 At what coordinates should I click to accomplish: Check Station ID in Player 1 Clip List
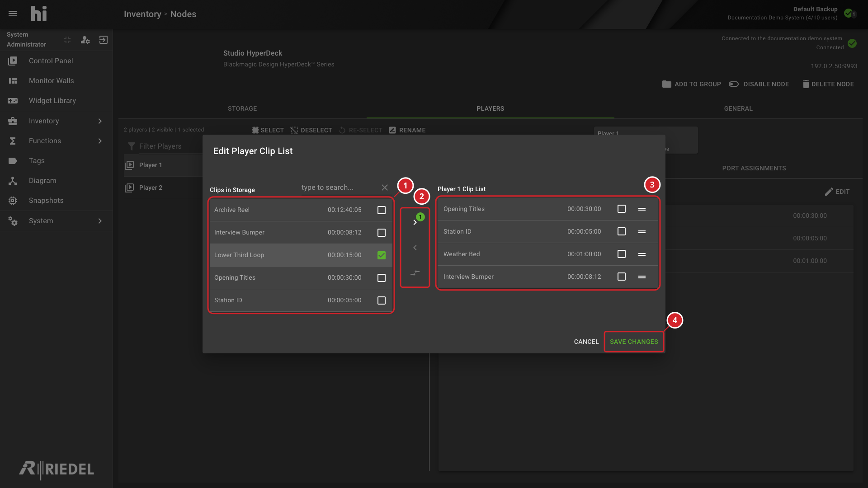click(x=622, y=231)
